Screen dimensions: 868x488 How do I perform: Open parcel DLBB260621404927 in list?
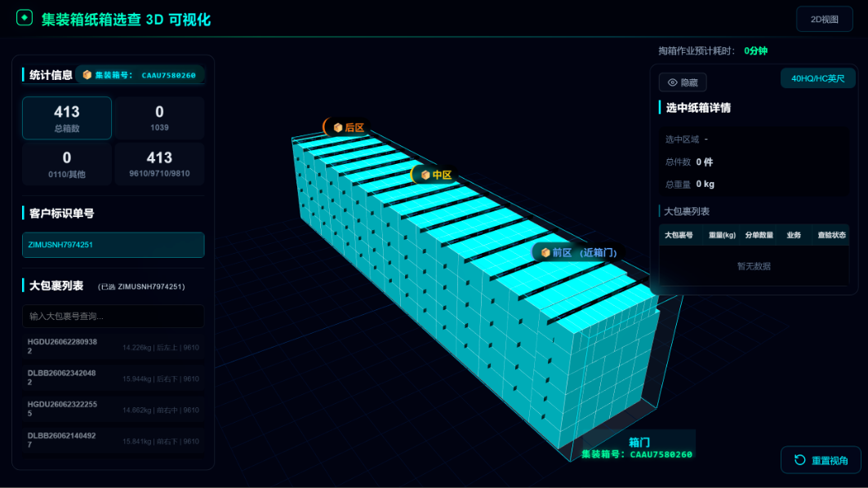[114, 441]
